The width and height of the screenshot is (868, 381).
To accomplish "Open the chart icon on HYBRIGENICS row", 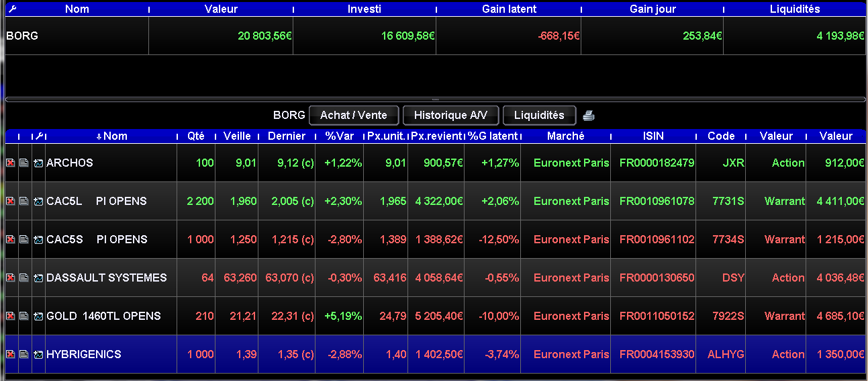I will click(x=38, y=355).
